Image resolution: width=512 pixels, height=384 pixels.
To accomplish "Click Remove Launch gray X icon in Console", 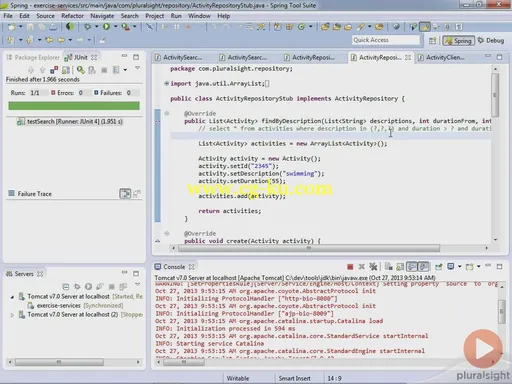I will tap(361, 267).
